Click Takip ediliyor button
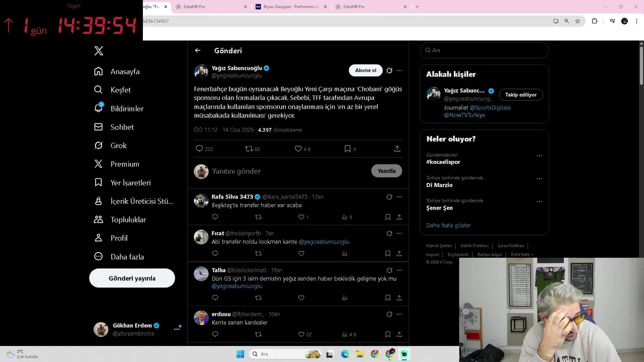Screen dimensions: 644x362 (x=521, y=95)
